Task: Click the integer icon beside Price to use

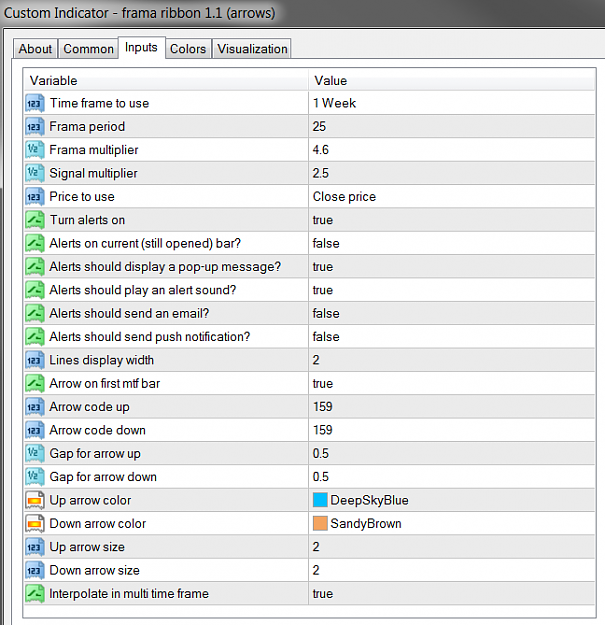Action: pyautogui.click(x=34, y=197)
